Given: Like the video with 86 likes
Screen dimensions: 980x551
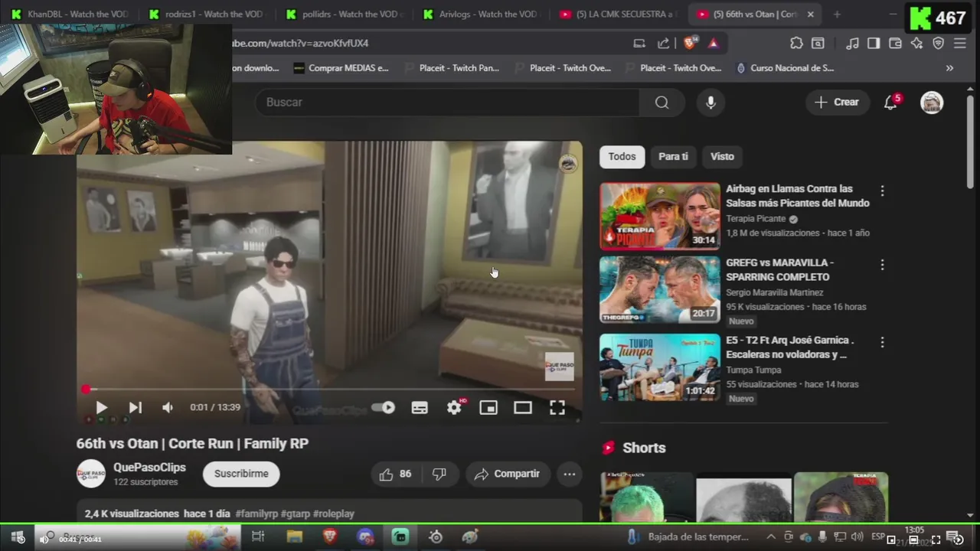Looking at the screenshot, I should tap(395, 474).
